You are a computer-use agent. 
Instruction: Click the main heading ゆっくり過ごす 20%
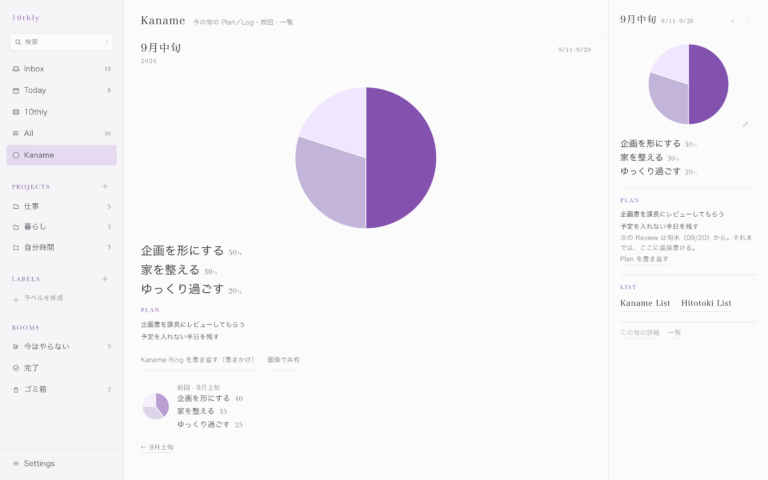coord(192,289)
